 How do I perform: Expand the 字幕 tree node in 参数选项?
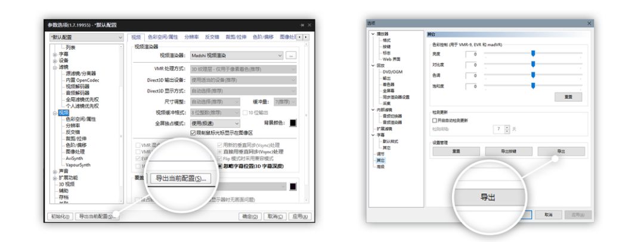click(x=55, y=54)
